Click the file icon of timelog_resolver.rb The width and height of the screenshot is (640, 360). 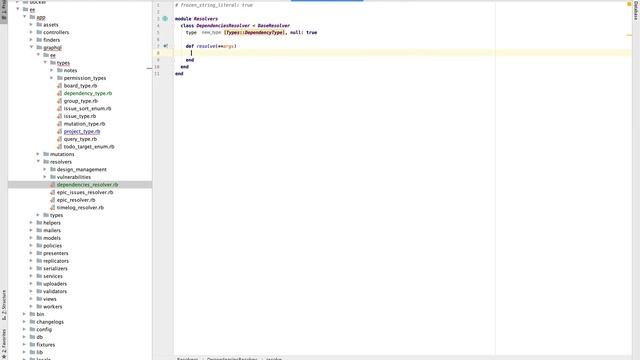pyautogui.click(x=52, y=207)
